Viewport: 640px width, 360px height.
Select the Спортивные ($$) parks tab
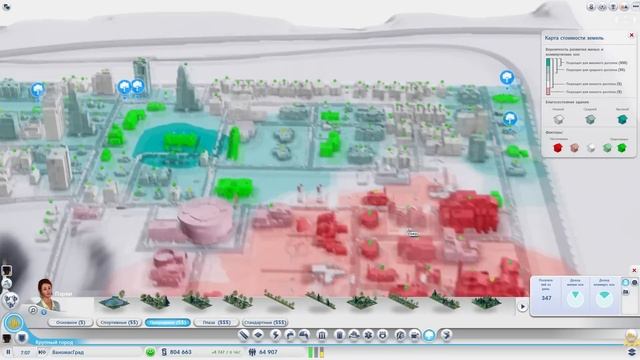(x=119, y=322)
